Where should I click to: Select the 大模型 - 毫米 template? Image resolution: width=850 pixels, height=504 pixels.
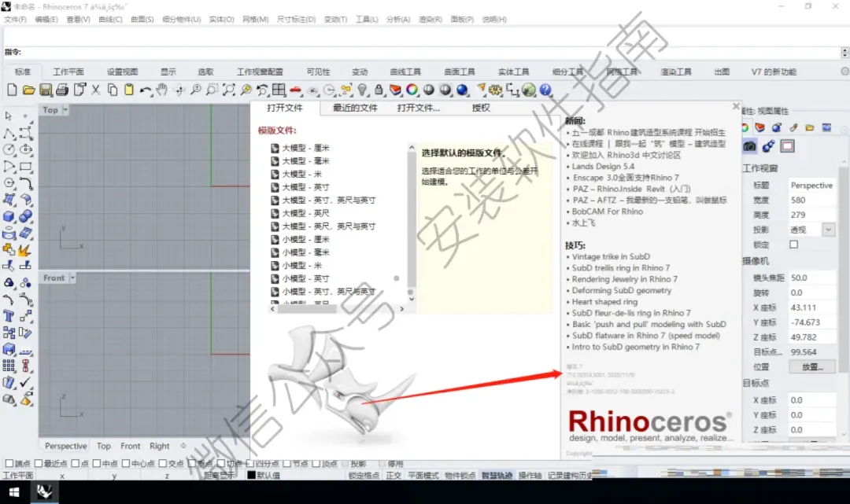coord(305,160)
